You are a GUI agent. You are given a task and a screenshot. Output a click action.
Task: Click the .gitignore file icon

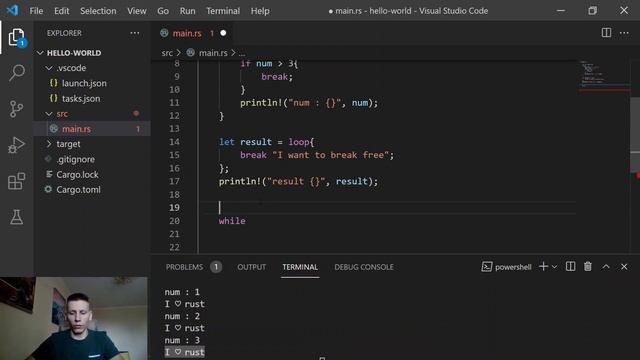(x=49, y=159)
